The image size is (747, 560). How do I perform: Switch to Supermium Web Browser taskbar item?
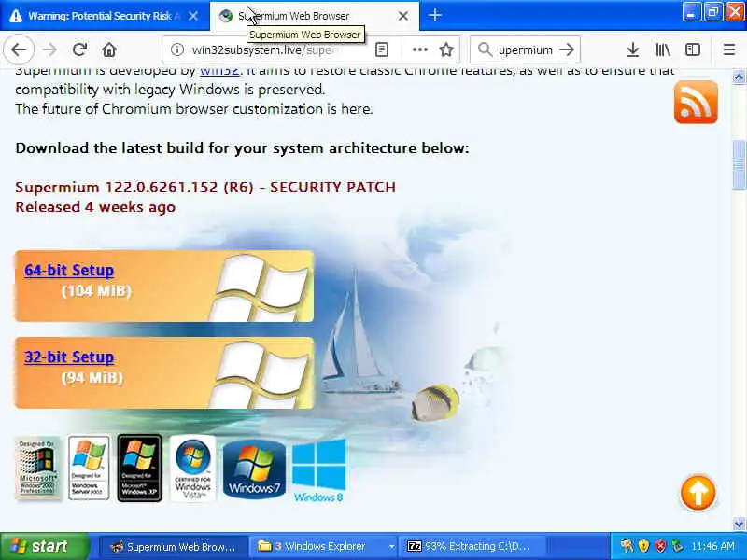click(174, 546)
